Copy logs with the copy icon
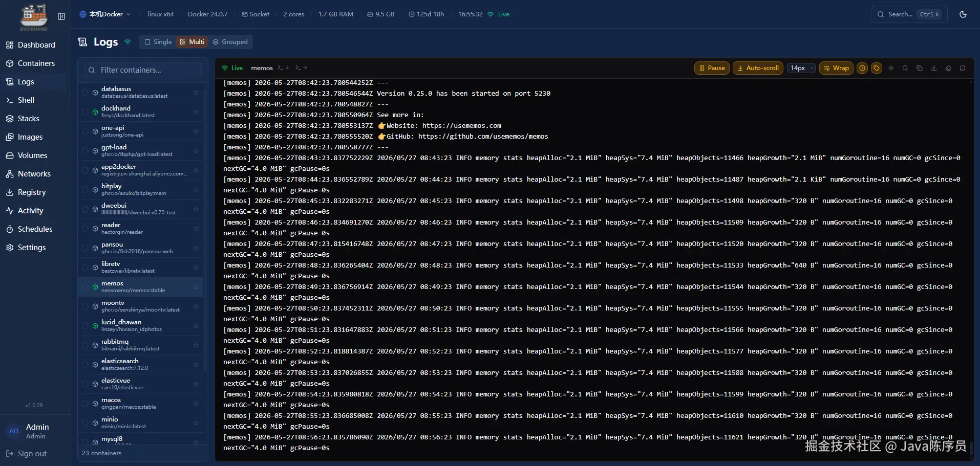The width and height of the screenshot is (980, 466). (920, 68)
